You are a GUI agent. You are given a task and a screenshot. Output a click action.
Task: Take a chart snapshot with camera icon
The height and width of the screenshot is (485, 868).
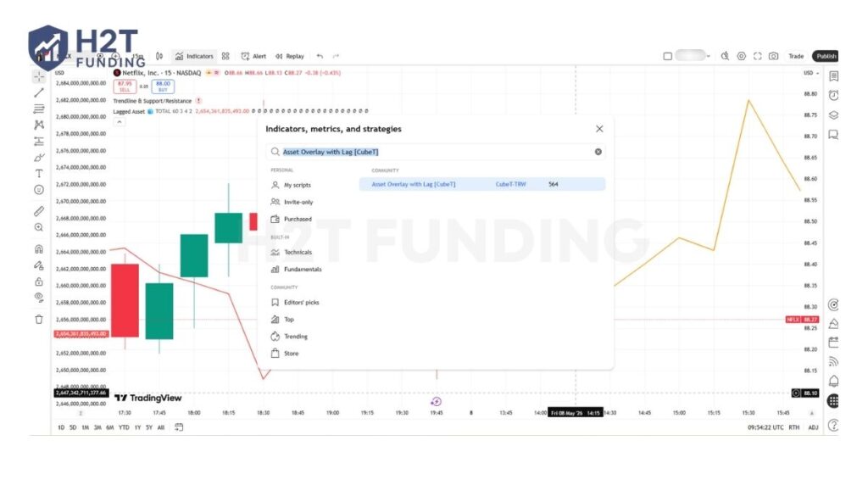tap(773, 56)
